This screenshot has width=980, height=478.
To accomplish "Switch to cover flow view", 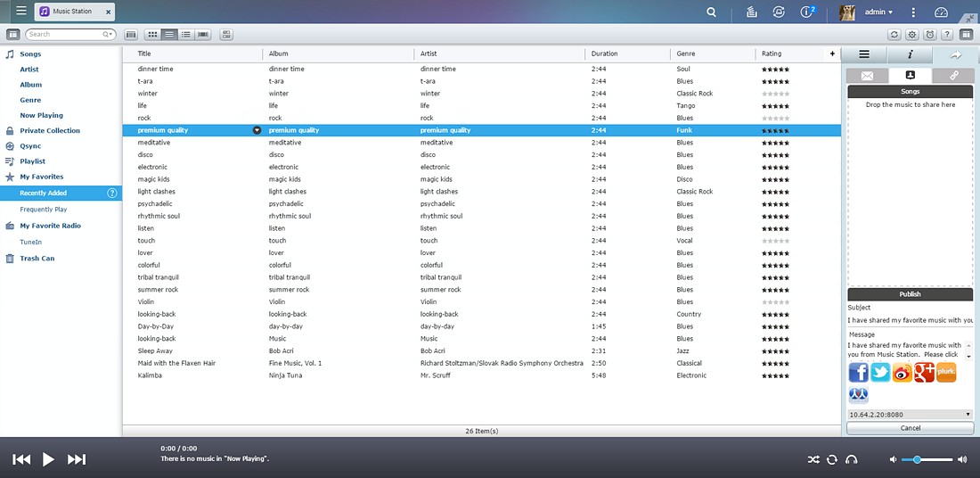I will tap(203, 35).
